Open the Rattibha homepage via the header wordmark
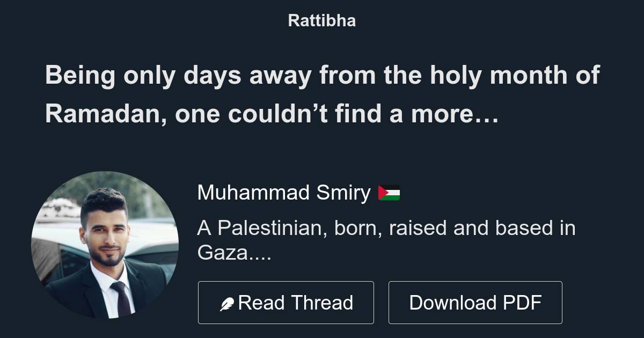Screen dimensions: 644x338 [321, 20]
